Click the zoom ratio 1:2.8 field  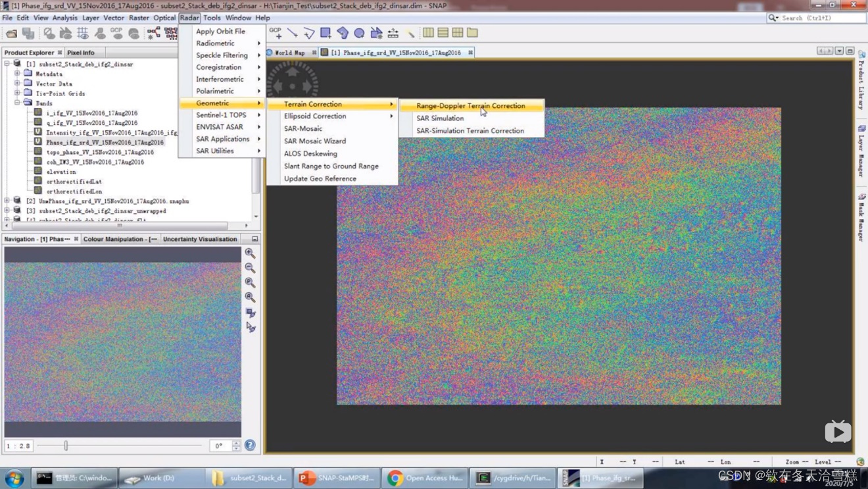point(18,446)
